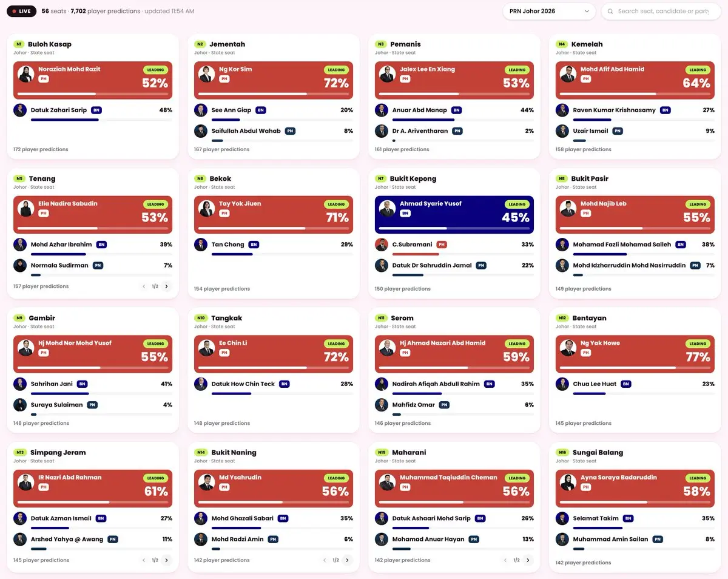Viewport: 728px width, 579px height.
Task: Open the Bentayan seat title
Action: click(589, 318)
